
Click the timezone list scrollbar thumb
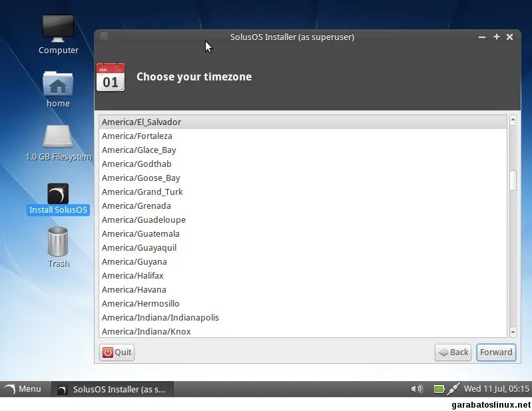(513, 181)
